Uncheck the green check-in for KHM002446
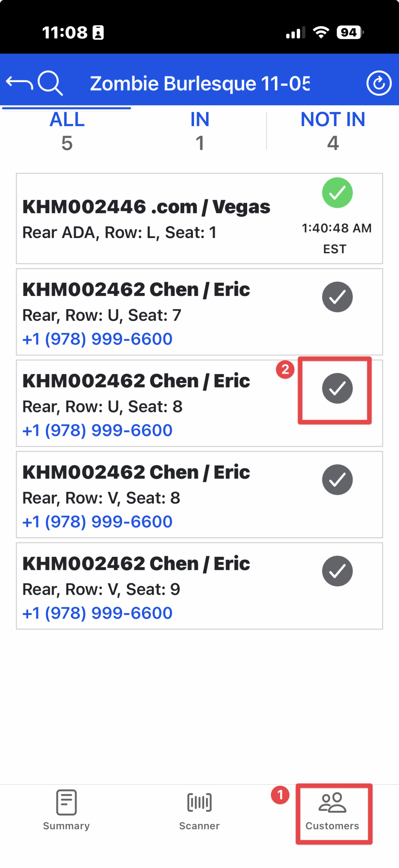This screenshot has height=868, width=399. click(x=337, y=193)
